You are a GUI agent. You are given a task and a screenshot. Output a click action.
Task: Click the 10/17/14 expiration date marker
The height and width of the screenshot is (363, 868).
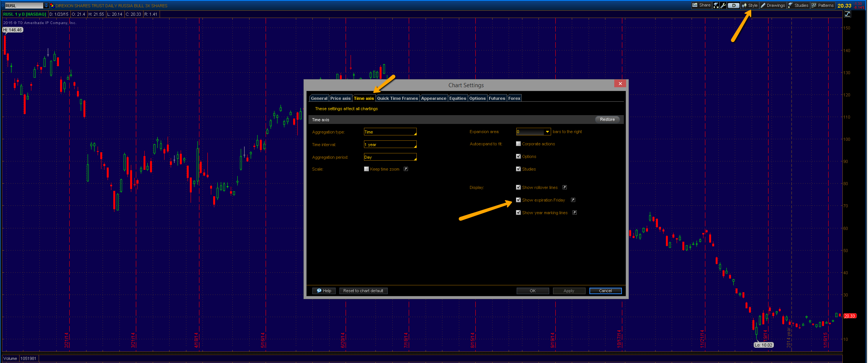point(619,339)
